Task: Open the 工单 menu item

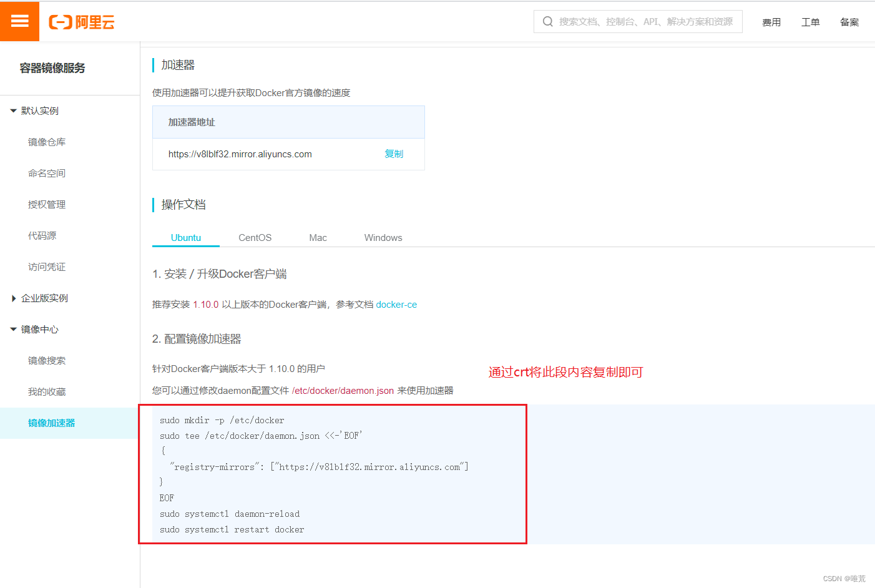Action: tap(811, 21)
